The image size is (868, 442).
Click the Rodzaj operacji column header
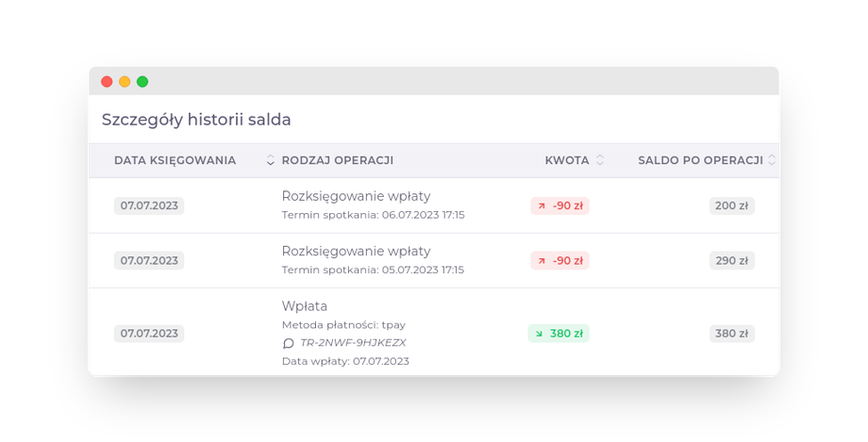[337, 160]
